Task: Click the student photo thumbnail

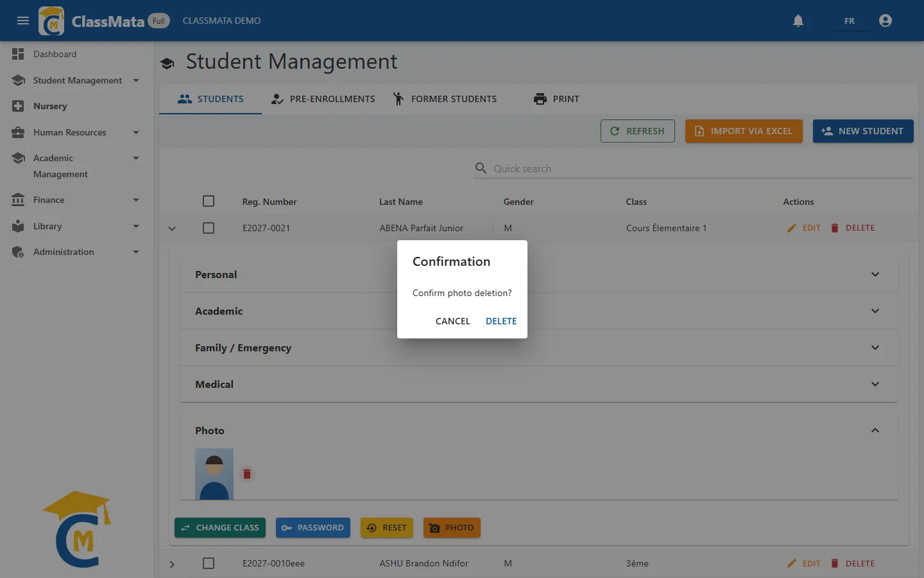Action: pyautogui.click(x=214, y=474)
